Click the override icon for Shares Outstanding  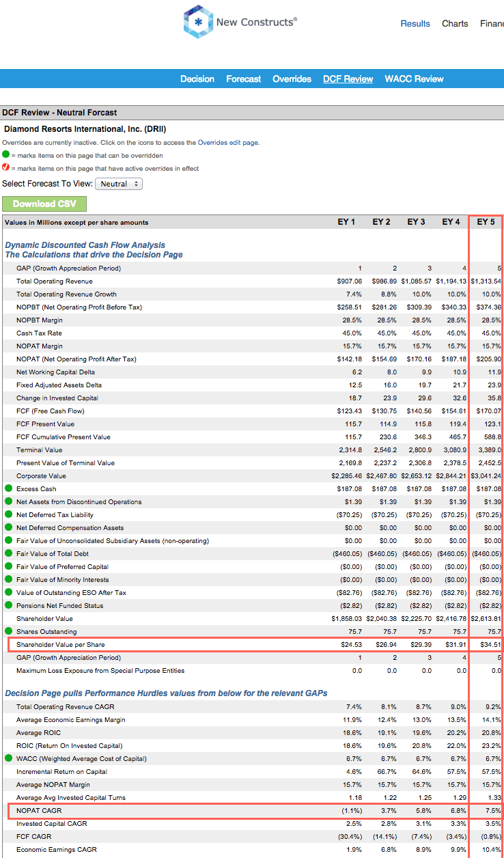[x=8, y=631]
